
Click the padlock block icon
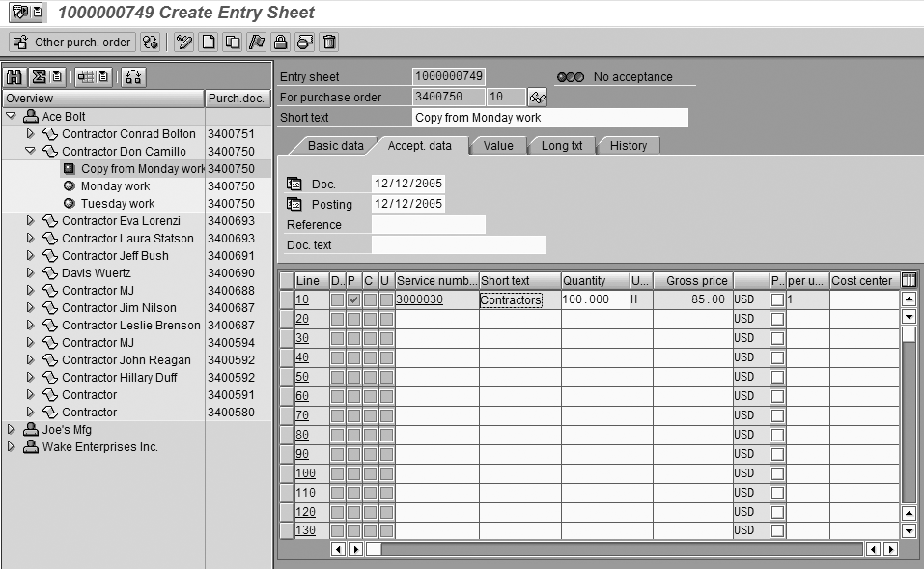(x=280, y=42)
